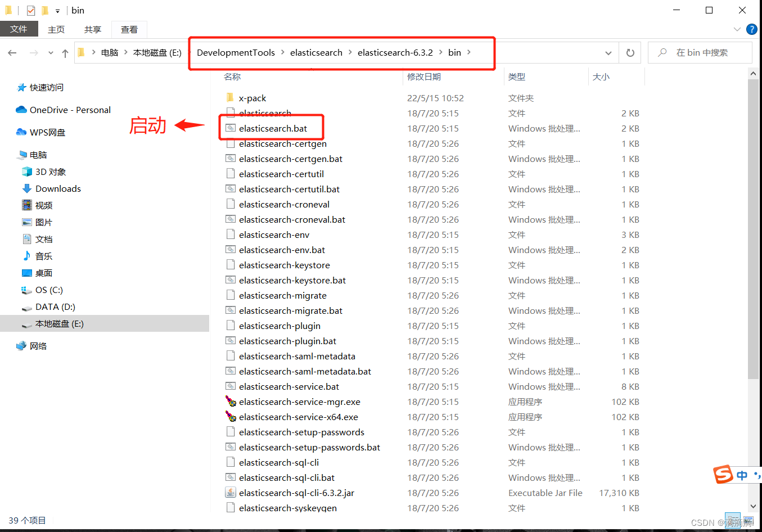Image resolution: width=762 pixels, height=532 pixels.
Task: Expand chevron between DevelopmentTools and elasticsearch
Action: click(282, 53)
